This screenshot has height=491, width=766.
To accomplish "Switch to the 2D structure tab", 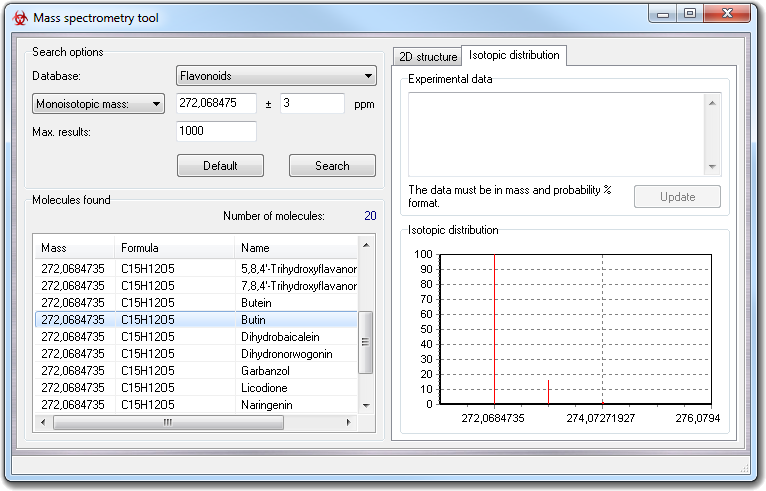I will (426, 57).
